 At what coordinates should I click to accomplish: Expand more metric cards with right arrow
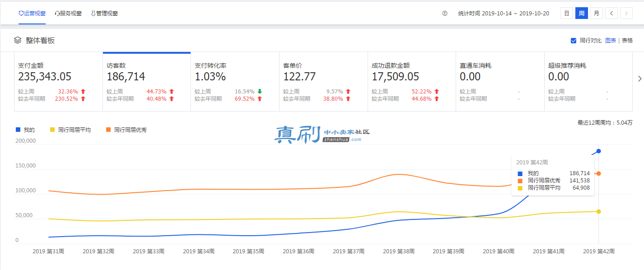(x=639, y=79)
